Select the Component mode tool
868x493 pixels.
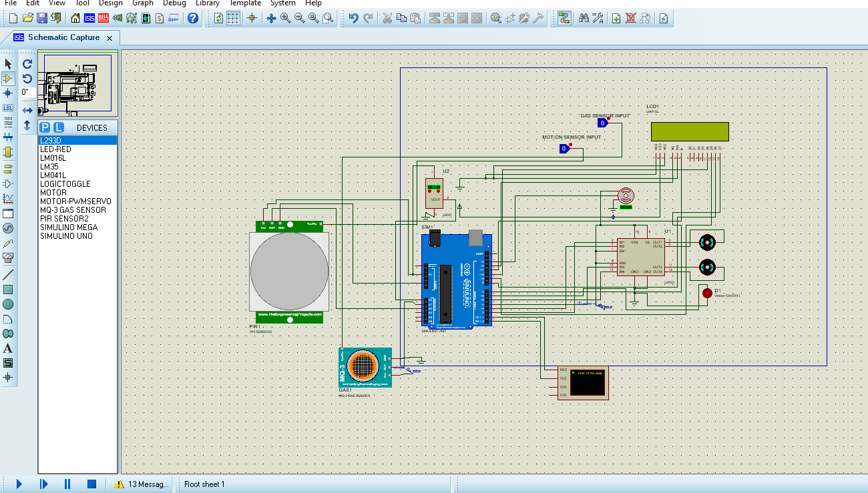pyautogui.click(x=8, y=79)
